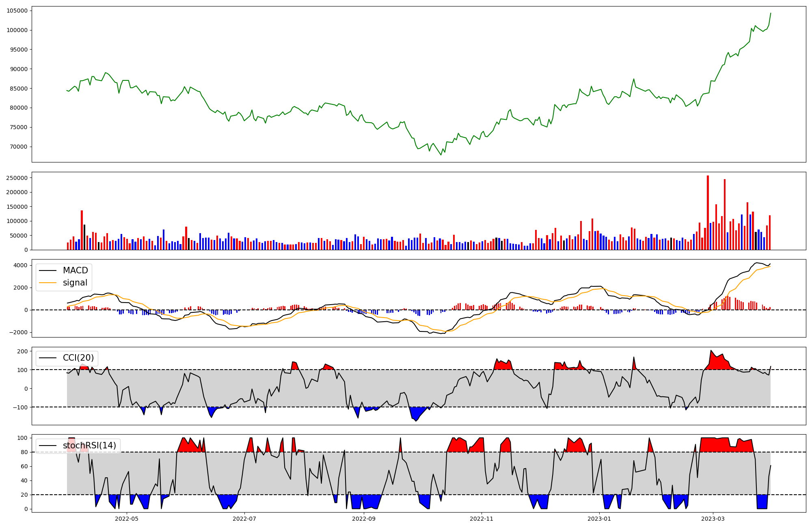812x528 pixels.
Task: Select the stochRSI(14) legend entry
Action: pos(89,446)
